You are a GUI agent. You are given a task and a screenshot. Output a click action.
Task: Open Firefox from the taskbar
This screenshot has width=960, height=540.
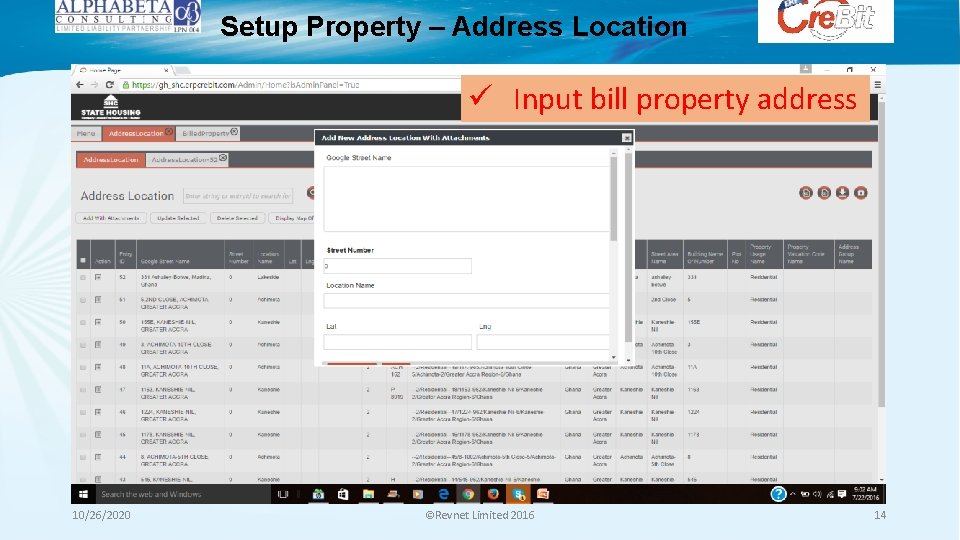493,494
